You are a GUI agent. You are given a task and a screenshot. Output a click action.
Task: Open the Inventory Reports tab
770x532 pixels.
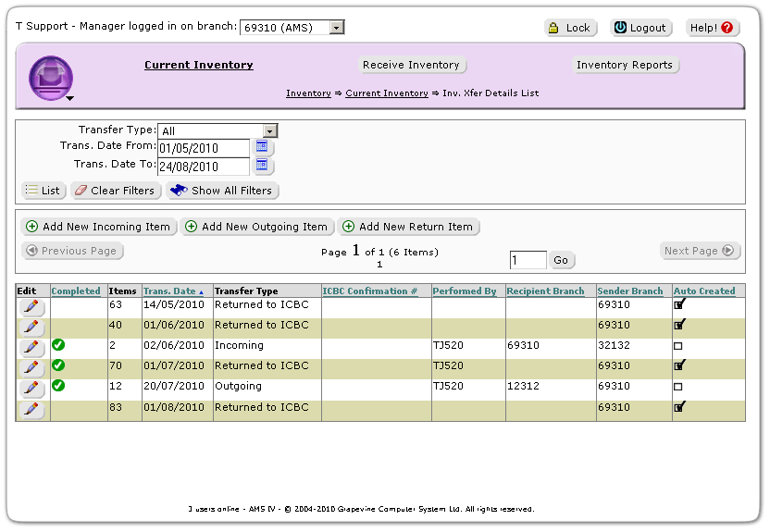point(625,65)
